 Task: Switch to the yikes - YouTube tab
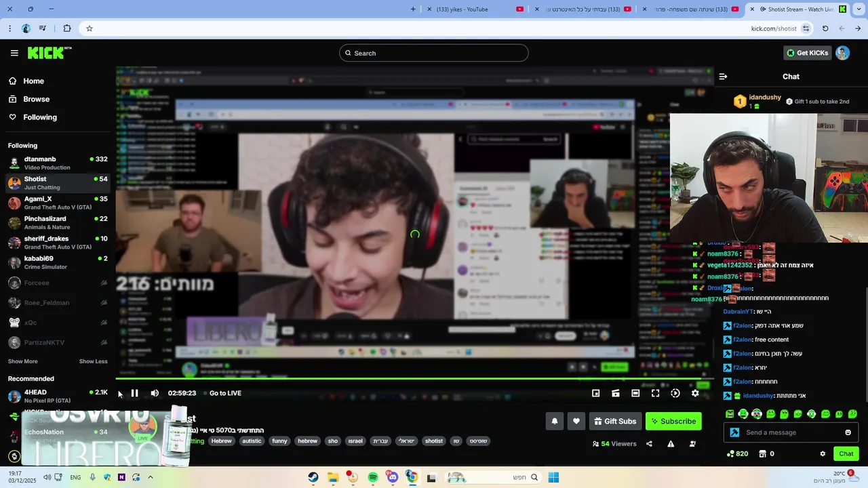click(x=477, y=9)
